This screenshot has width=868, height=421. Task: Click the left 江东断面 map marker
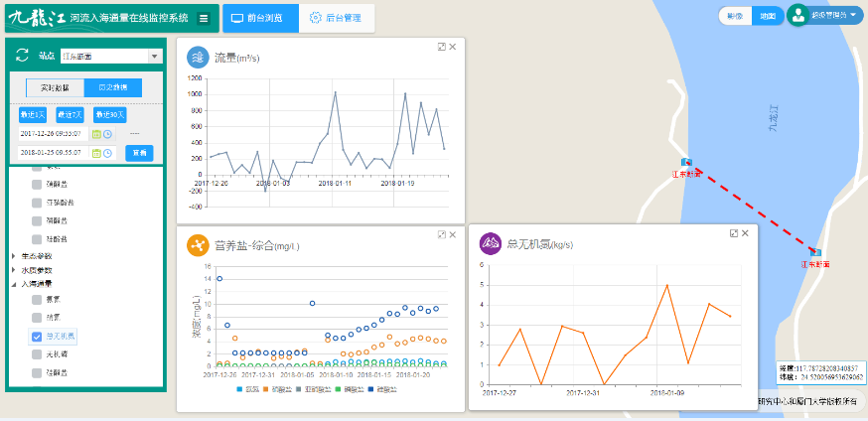pos(685,162)
